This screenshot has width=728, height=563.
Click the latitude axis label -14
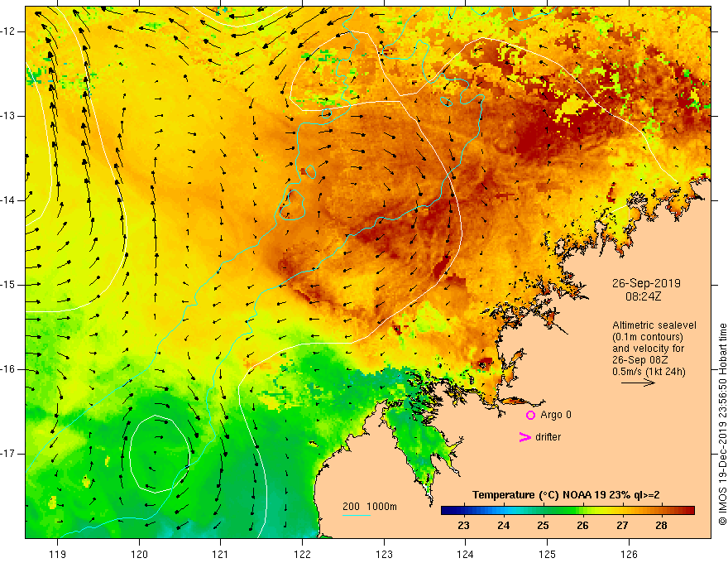(8, 200)
